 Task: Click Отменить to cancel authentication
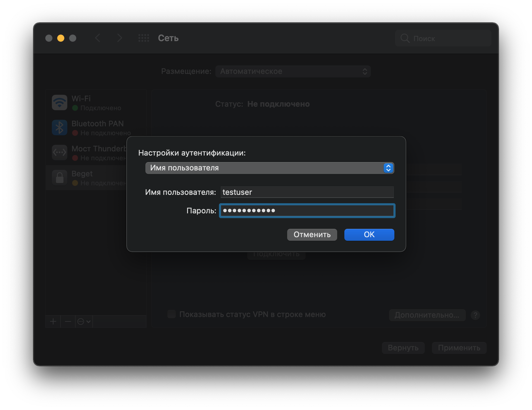pos(312,234)
